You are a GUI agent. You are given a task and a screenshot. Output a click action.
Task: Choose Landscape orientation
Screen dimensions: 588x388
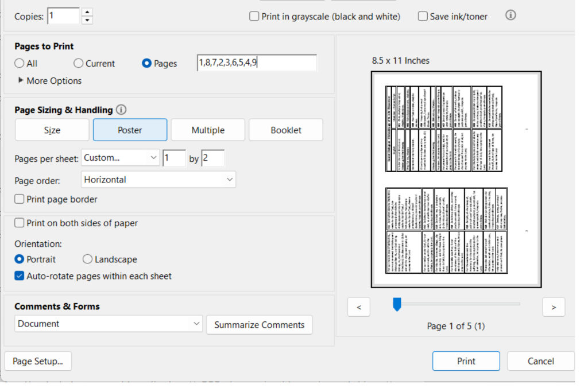point(87,259)
